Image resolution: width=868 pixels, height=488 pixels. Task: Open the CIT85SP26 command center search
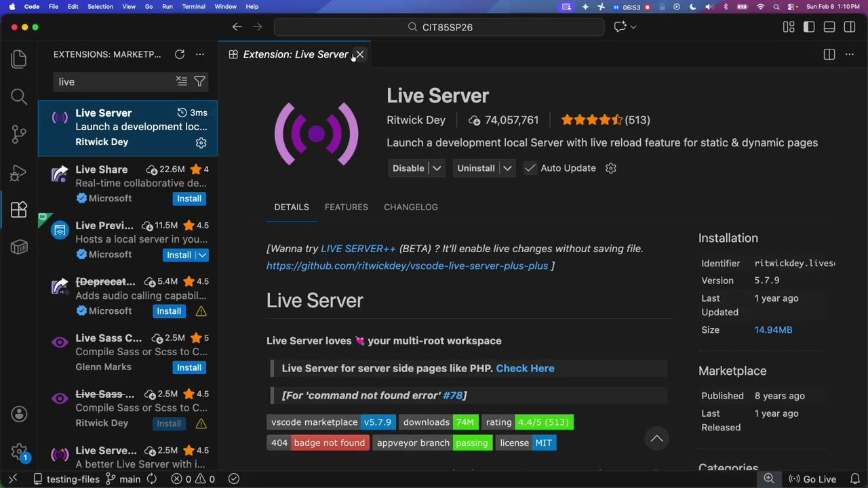point(439,27)
